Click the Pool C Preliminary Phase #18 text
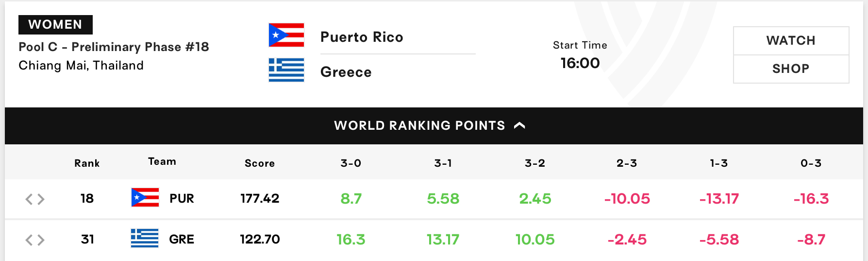The image size is (868, 261). [x=114, y=47]
